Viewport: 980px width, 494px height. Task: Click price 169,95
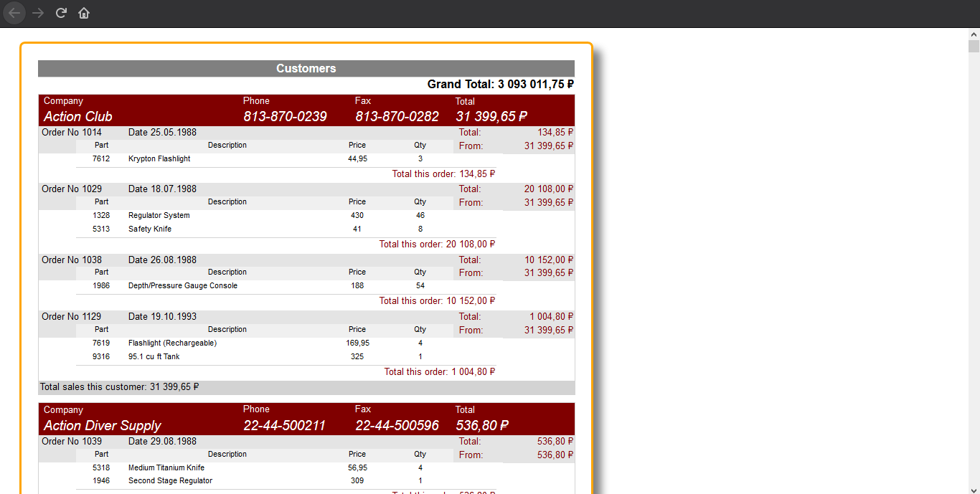(x=357, y=343)
